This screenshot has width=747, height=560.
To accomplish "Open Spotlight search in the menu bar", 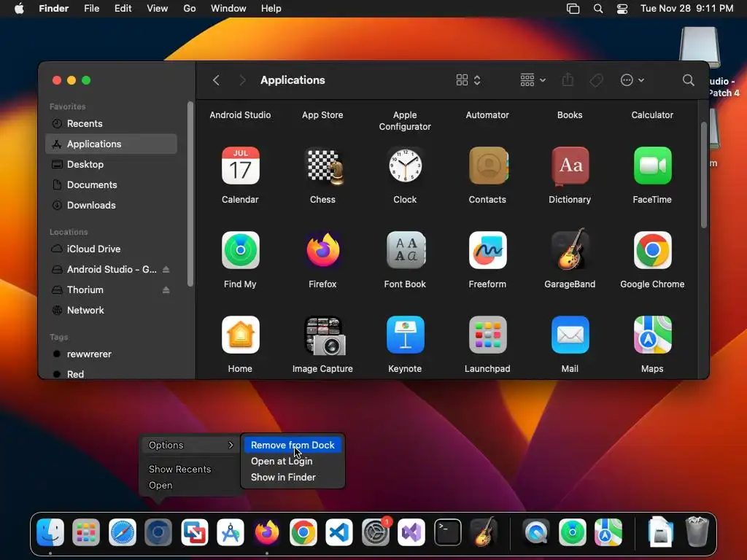I will pyautogui.click(x=598, y=9).
